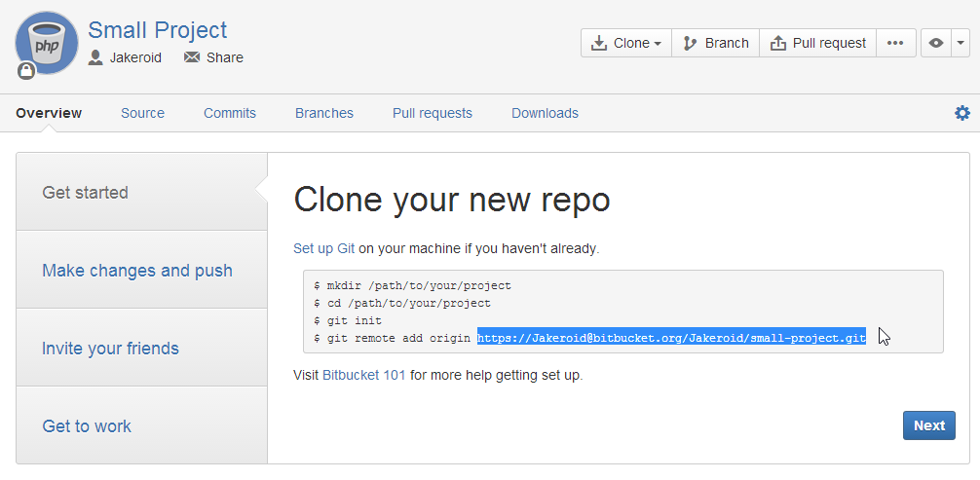Open the Jakeroid owner profile link
This screenshot has width=980, height=480.
(135, 58)
